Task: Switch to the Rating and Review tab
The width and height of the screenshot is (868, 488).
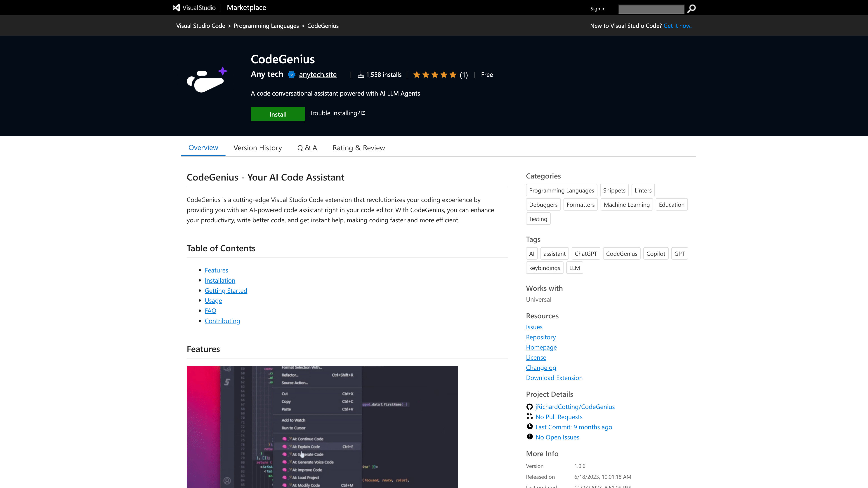Action: pyautogui.click(x=358, y=147)
